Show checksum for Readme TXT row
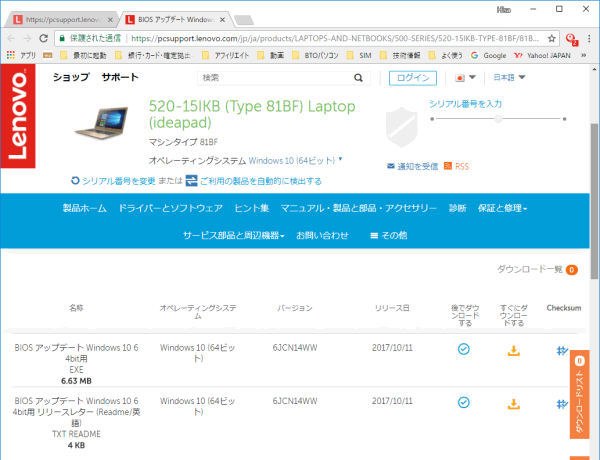This screenshot has width=600, height=460. coord(562,403)
